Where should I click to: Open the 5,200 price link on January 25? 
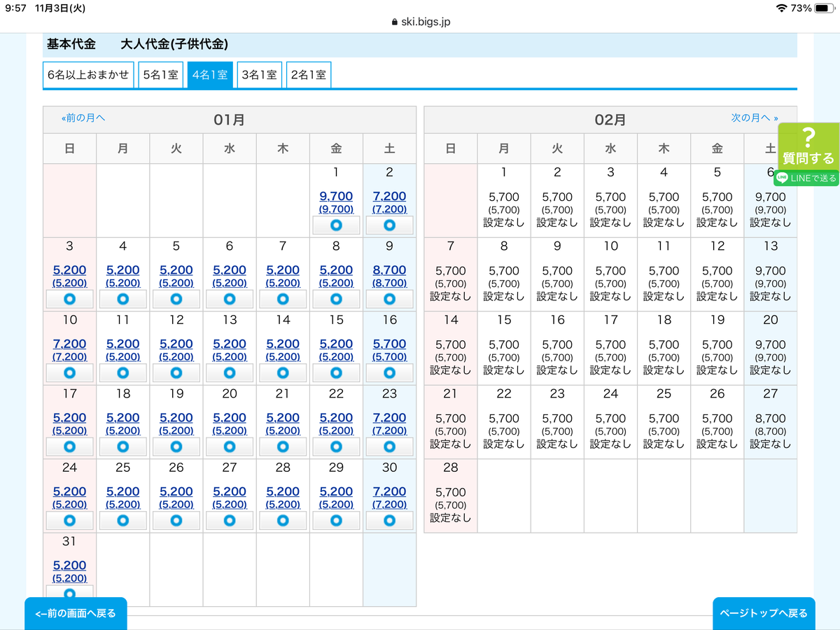pyautogui.click(x=123, y=492)
